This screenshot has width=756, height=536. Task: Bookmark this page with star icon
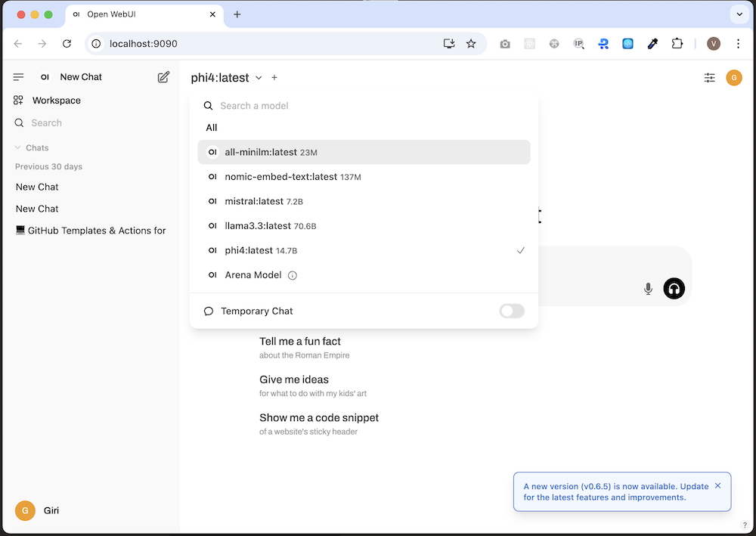471,44
